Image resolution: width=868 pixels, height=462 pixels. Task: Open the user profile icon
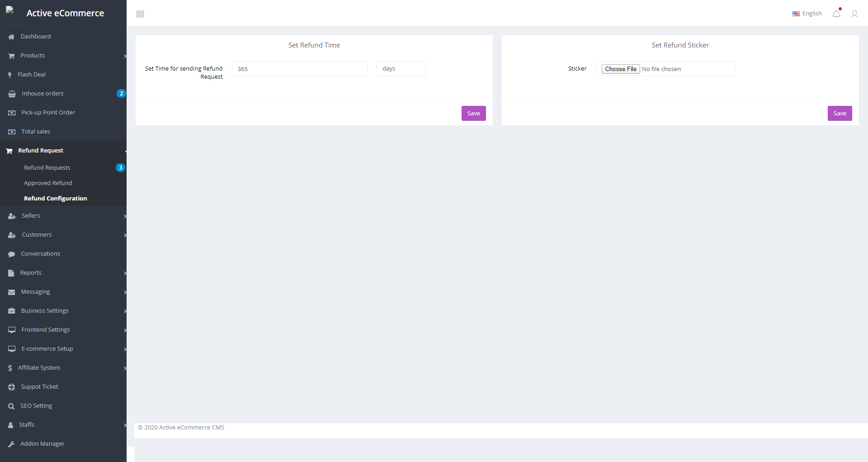854,14
